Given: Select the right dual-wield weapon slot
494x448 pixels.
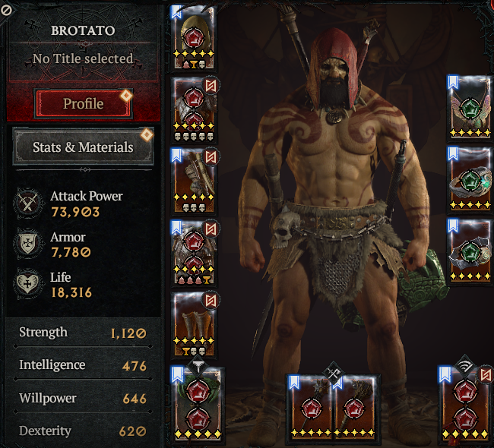Looking at the screenshot, I should pos(355,407).
